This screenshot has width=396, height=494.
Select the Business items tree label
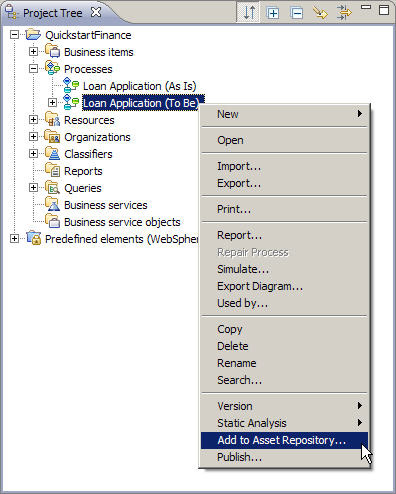pos(99,52)
